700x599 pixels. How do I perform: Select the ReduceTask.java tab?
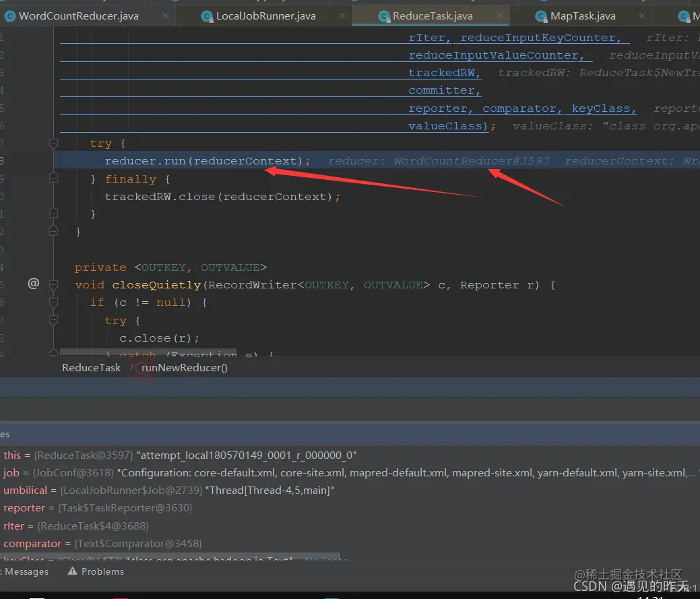tap(433, 16)
